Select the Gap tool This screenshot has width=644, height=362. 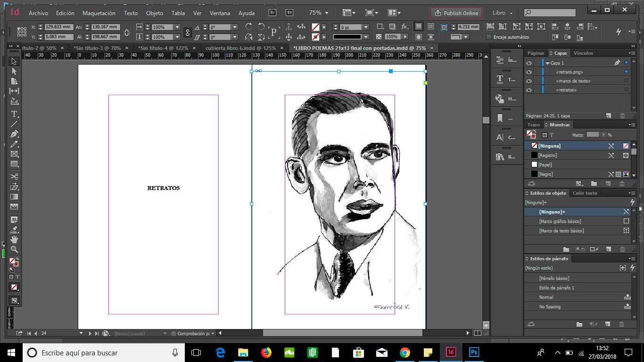point(14,91)
